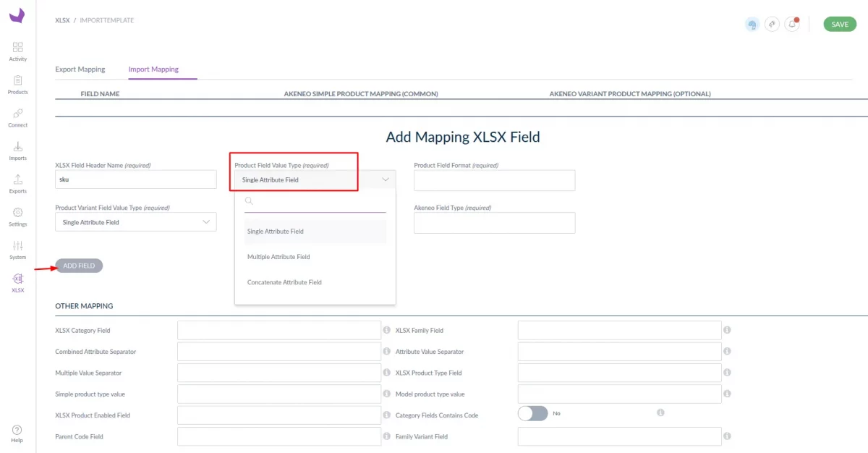Click the ADD FIELD button
868x453 pixels.
(x=80, y=266)
